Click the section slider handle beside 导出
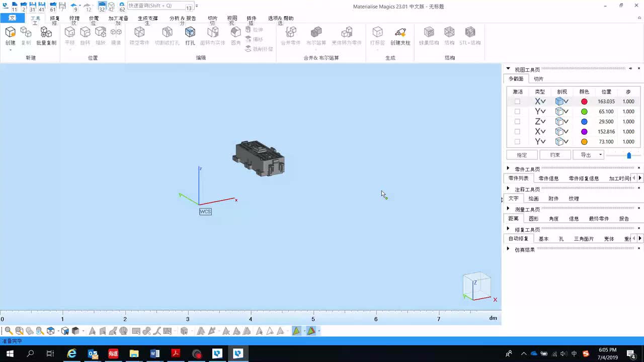The height and width of the screenshot is (362, 644). 629,155
